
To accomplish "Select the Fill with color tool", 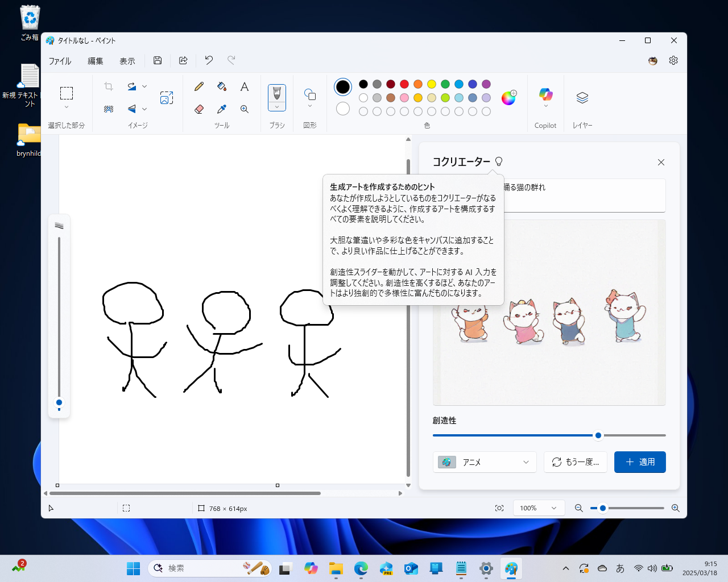I will (x=221, y=86).
